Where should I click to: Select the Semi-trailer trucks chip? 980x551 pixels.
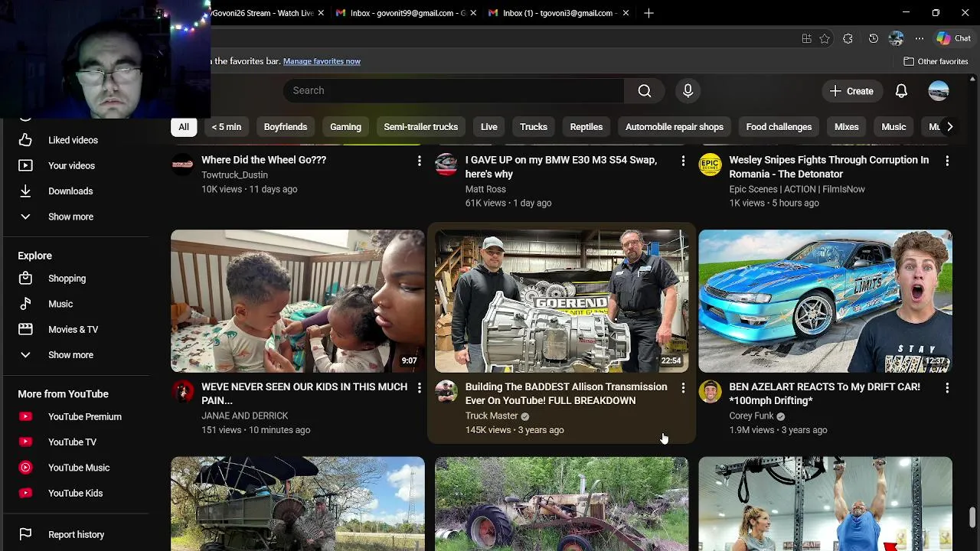click(420, 127)
